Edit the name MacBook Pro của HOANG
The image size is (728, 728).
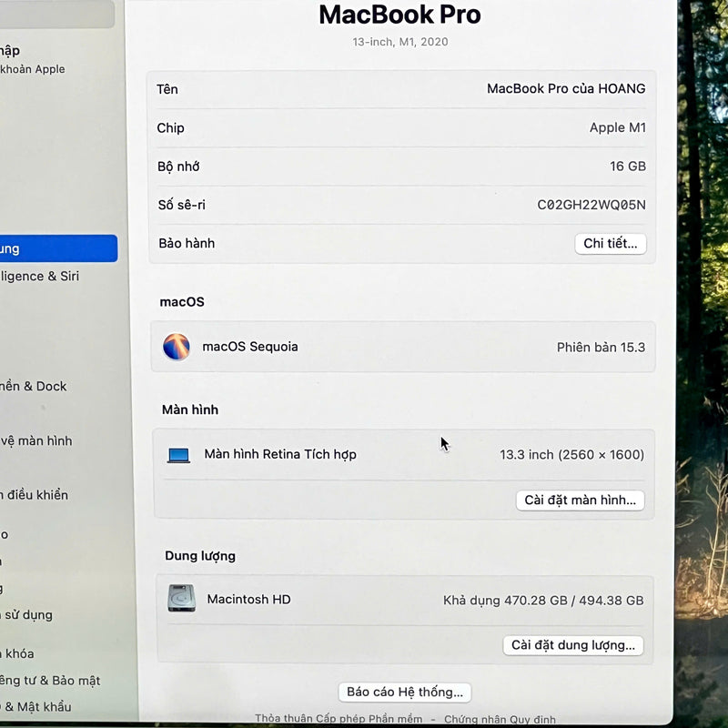point(565,89)
